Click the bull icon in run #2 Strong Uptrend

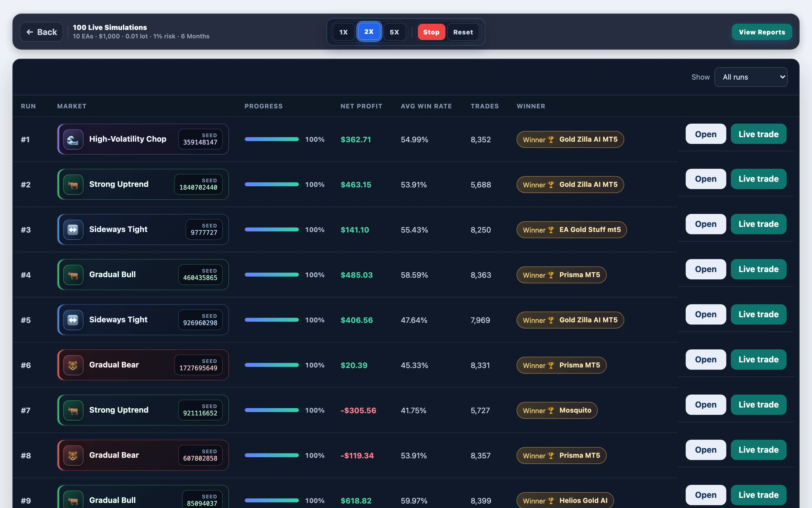tap(73, 185)
